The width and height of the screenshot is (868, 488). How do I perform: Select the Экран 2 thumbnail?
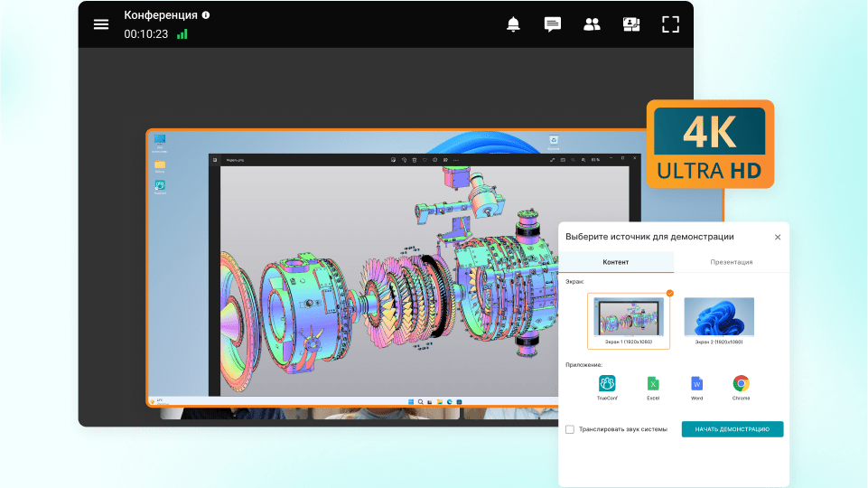coord(719,318)
